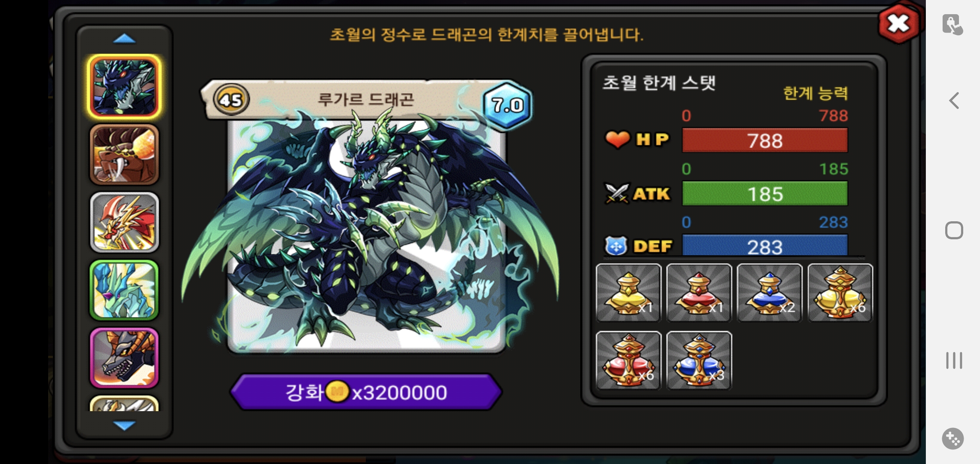Image resolution: width=980 pixels, height=464 pixels.
Task: Tap the small yellow essence potion x1
Action: (x=628, y=293)
